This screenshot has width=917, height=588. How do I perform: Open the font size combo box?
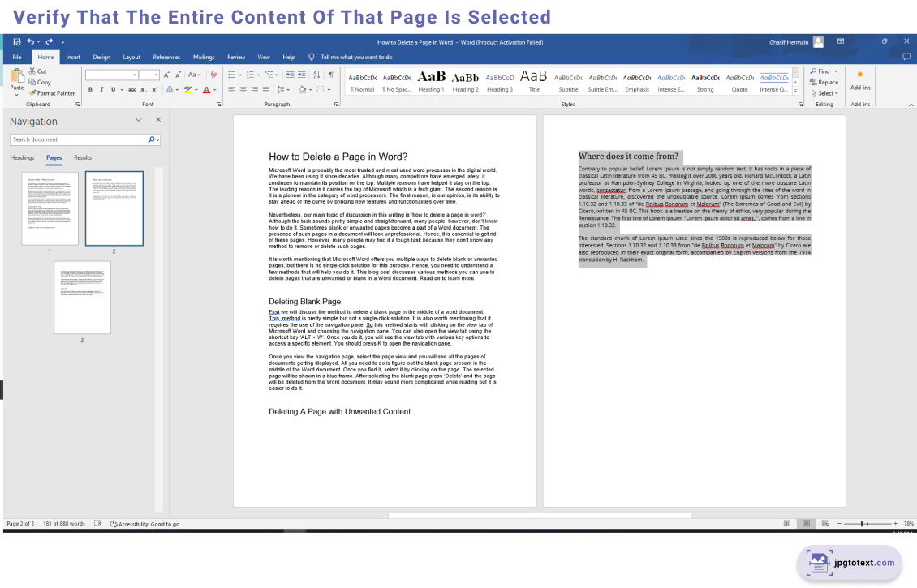click(149, 75)
